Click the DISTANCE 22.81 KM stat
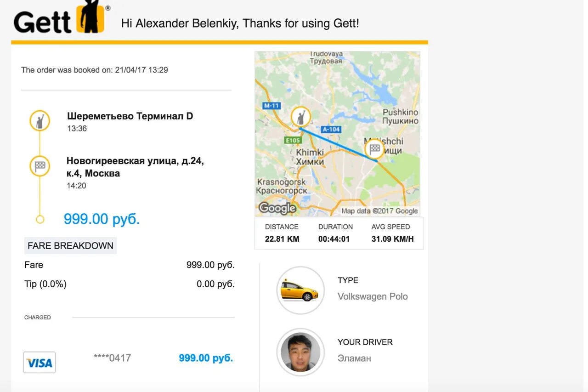Screen dimensions: 588x392 [282, 233]
